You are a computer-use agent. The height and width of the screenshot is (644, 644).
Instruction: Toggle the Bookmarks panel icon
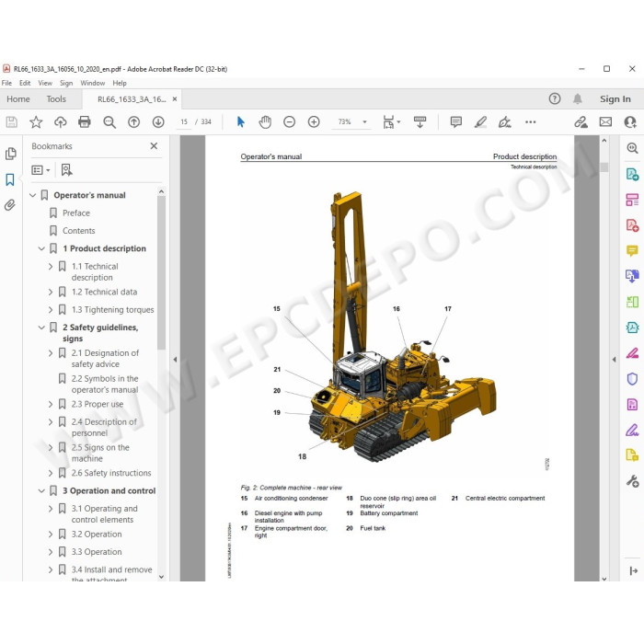[x=10, y=179]
